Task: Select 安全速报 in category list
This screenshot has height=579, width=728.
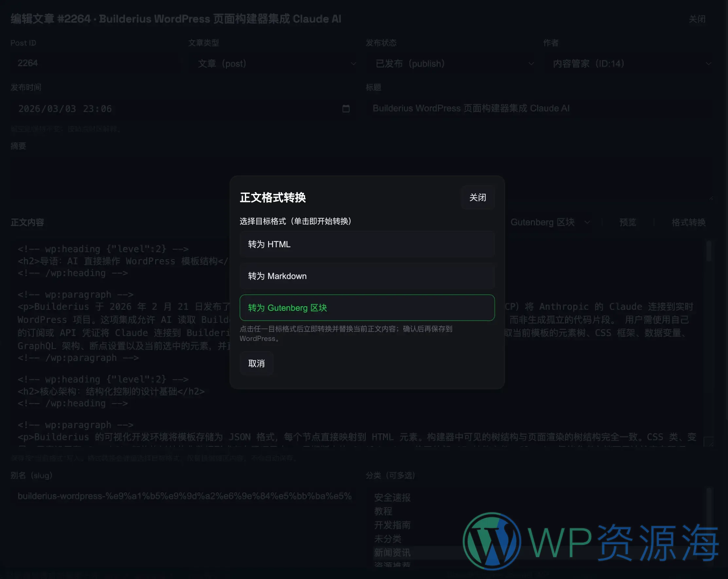Action: 392,497
